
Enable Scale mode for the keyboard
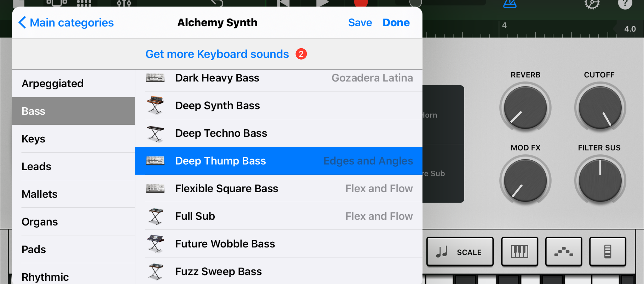(459, 251)
